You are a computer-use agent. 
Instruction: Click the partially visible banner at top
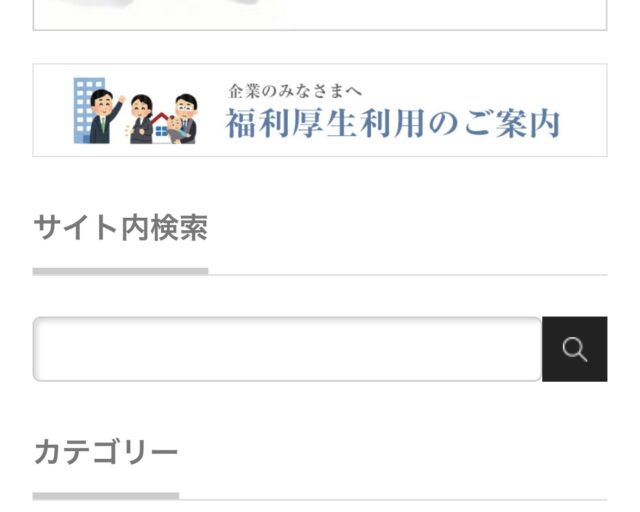320,15
